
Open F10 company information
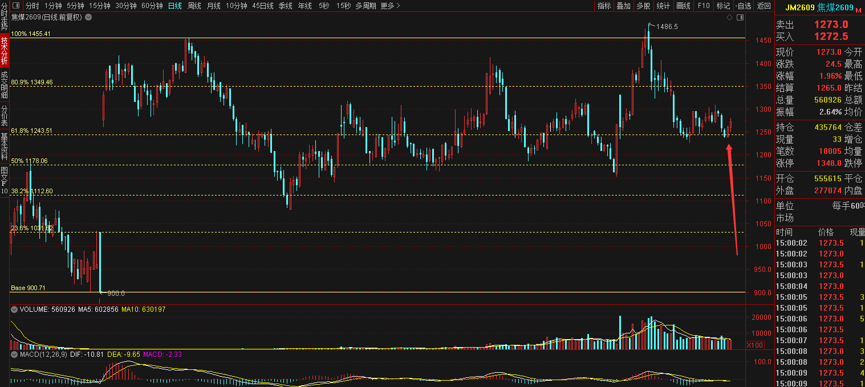point(703,6)
